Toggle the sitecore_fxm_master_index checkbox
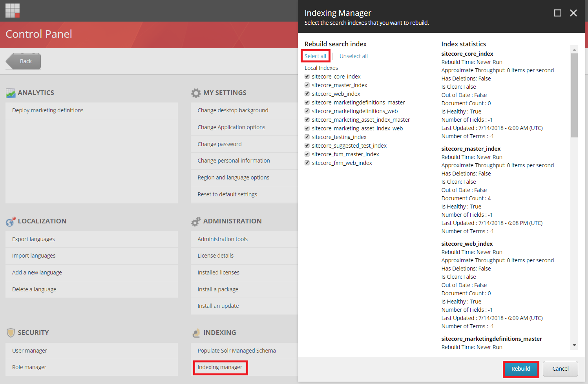Image resolution: width=588 pixels, height=384 pixels. point(307,154)
